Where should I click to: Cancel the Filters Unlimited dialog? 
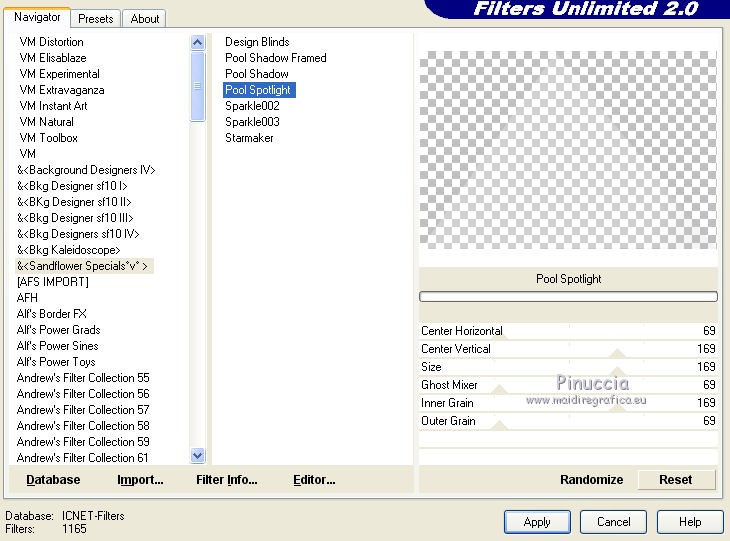[613, 522]
